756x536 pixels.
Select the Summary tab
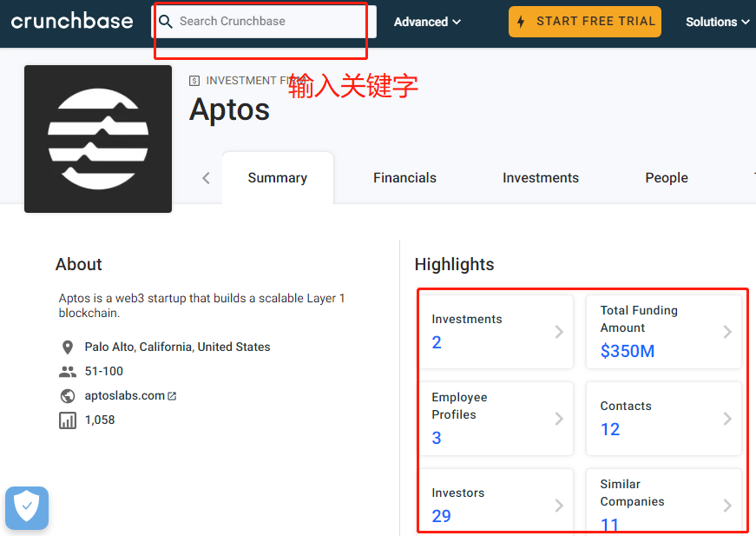click(278, 178)
